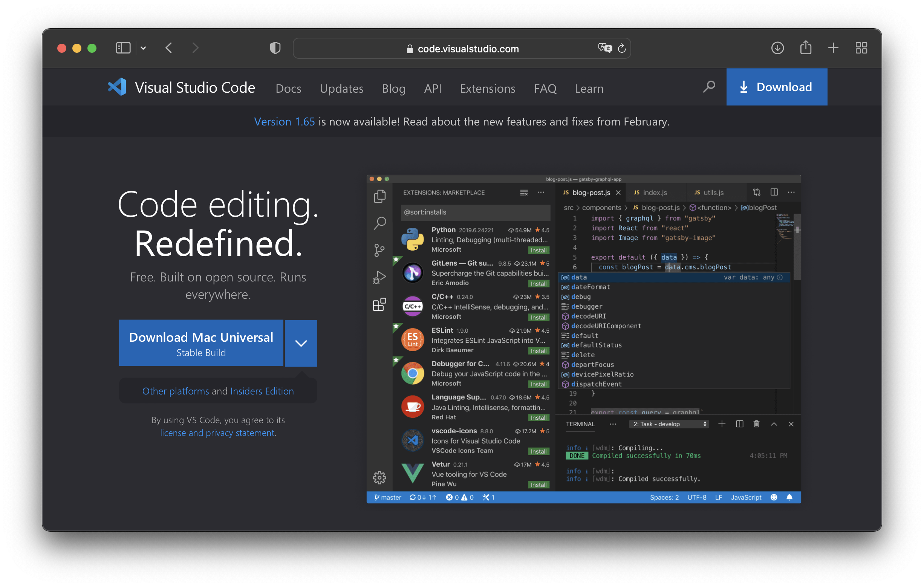Click the translate page icon in address bar
Viewport: 924px width, 587px height.
coord(605,48)
